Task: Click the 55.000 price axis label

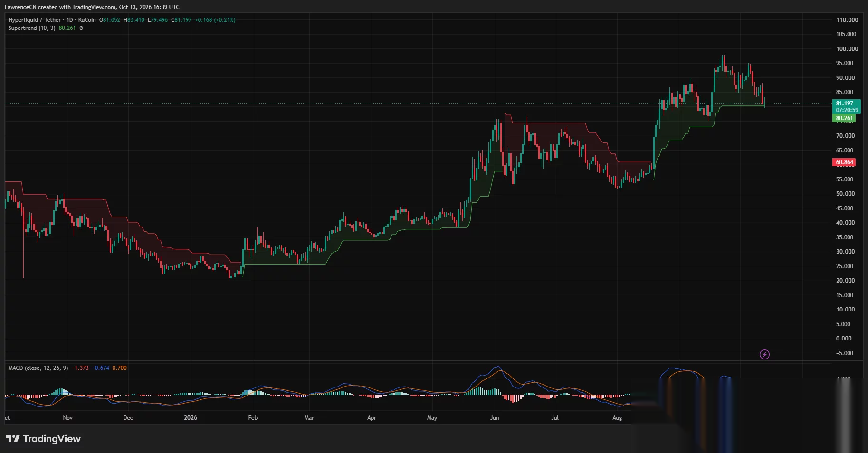Action: (845, 179)
